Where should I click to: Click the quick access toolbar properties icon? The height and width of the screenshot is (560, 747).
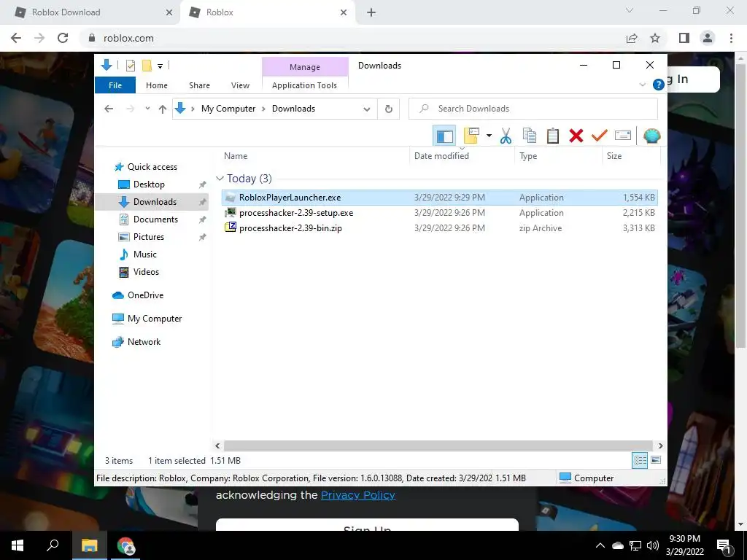point(130,66)
